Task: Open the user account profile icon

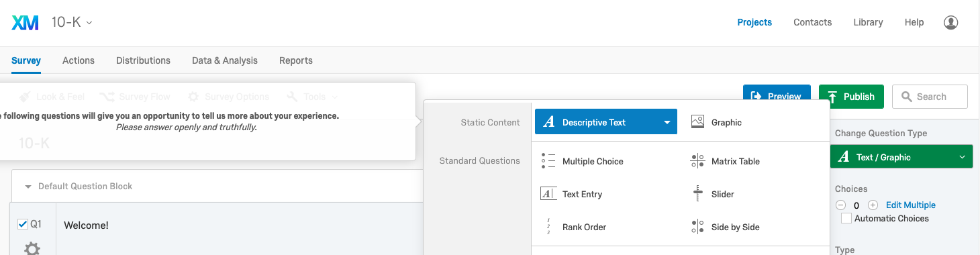Action: click(950, 22)
